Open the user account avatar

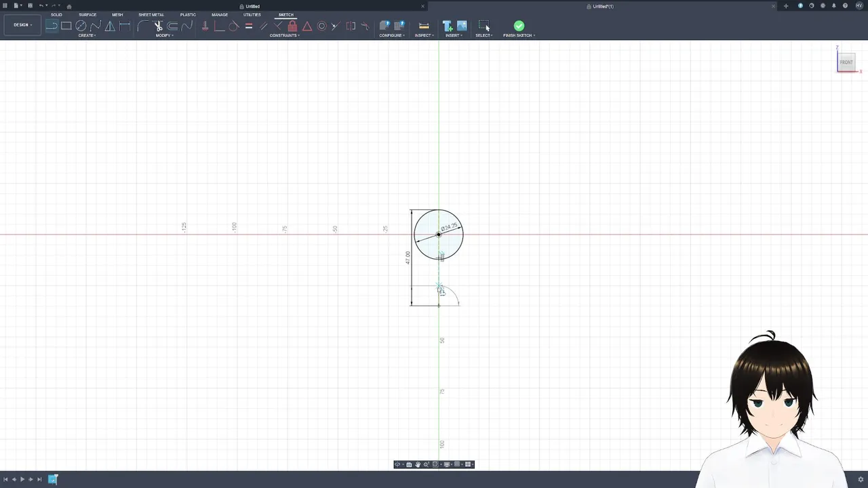(859, 6)
